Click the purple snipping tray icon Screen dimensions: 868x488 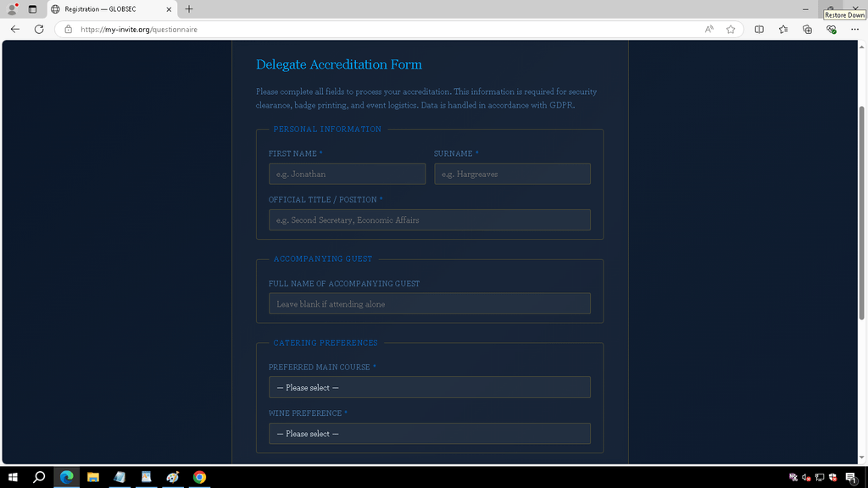[x=793, y=478]
